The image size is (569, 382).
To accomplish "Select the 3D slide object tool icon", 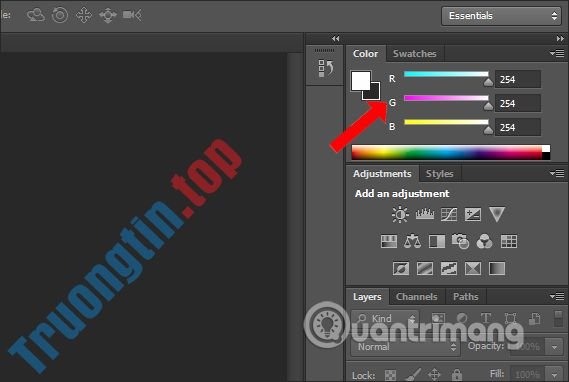I will 108,16.
